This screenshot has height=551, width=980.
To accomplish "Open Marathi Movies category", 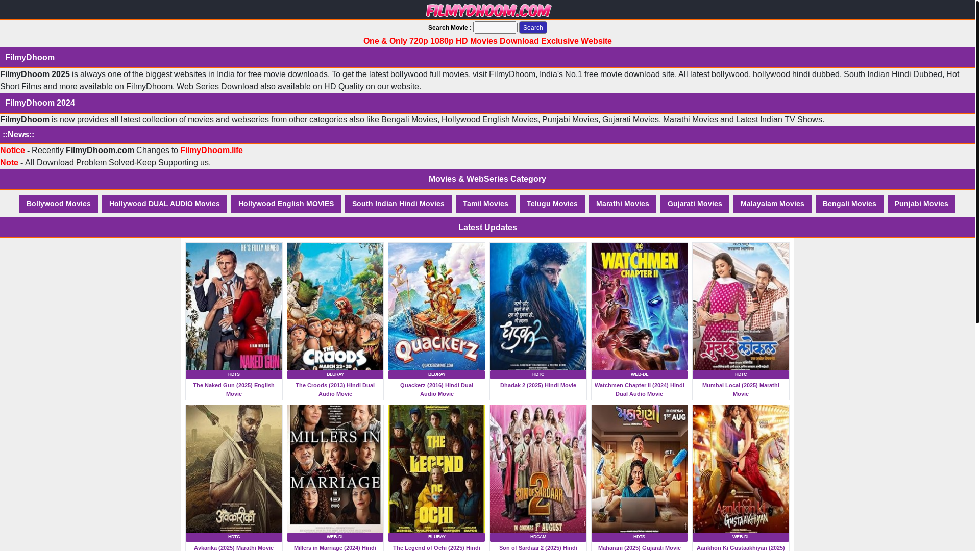I will pyautogui.click(x=623, y=204).
